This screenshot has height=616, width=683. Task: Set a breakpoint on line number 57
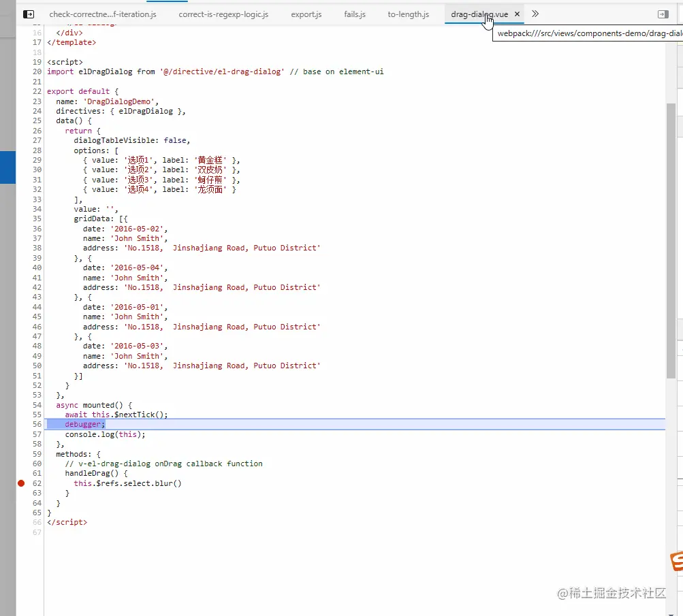click(x=37, y=434)
